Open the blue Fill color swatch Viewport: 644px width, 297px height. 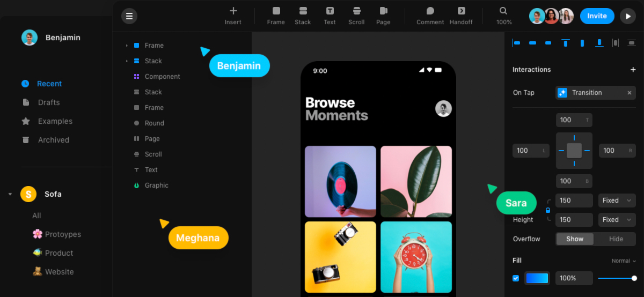(x=537, y=278)
